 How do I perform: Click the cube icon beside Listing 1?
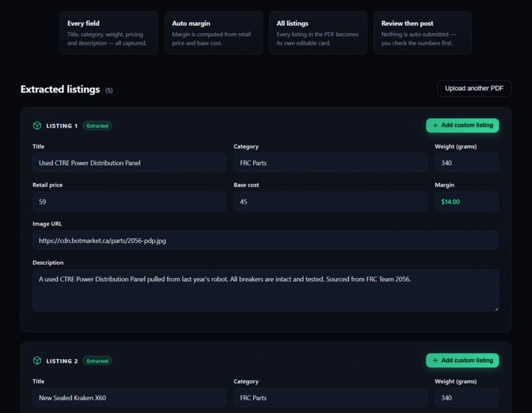37,125
